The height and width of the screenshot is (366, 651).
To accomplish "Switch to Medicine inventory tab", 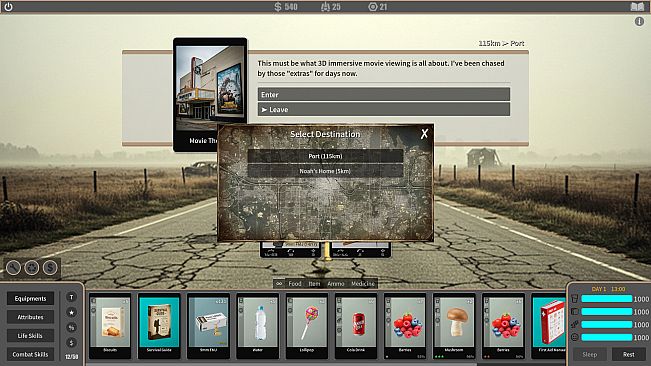I will click(x=363, y=283).
